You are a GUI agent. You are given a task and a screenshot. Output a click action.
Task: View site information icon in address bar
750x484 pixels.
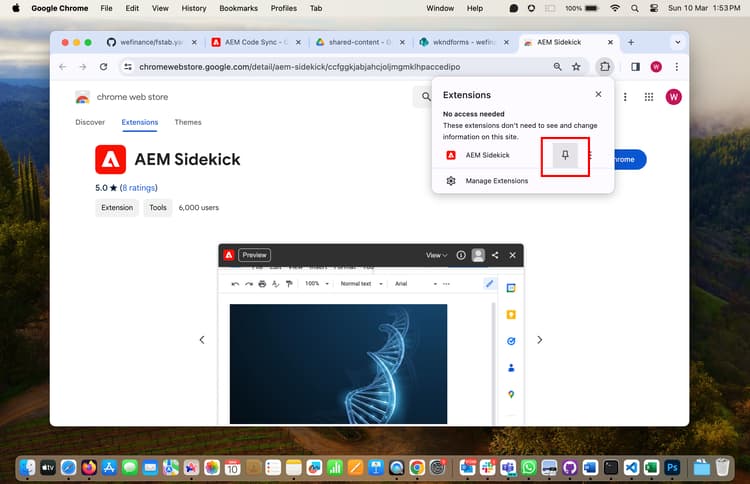pos(128,66)
